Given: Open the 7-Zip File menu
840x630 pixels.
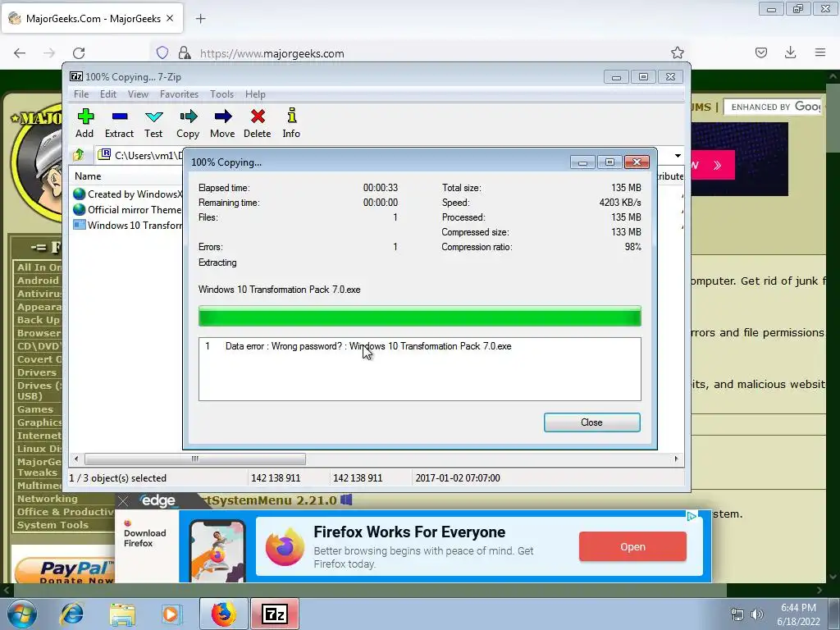Looking at the screenshot, I should pyautogui.click(x=81, y=94).
